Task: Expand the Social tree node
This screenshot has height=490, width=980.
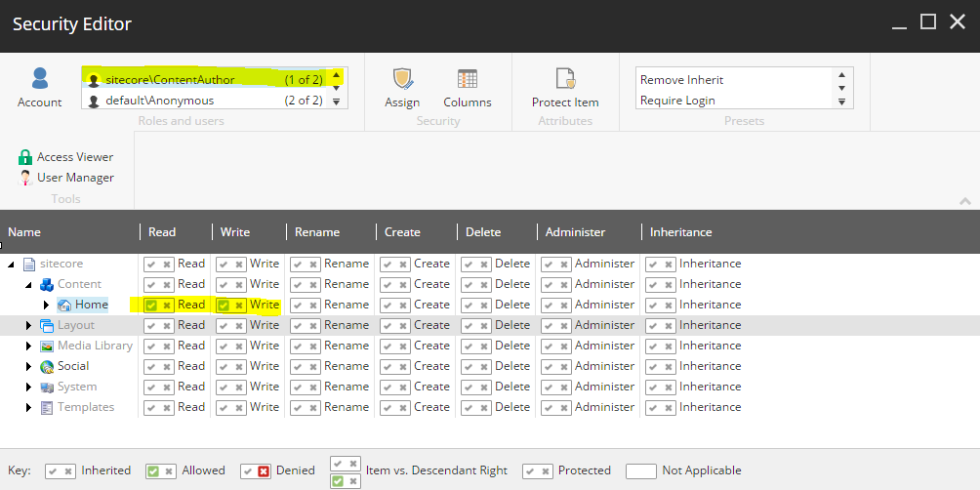Action: (x=28, y=366)
